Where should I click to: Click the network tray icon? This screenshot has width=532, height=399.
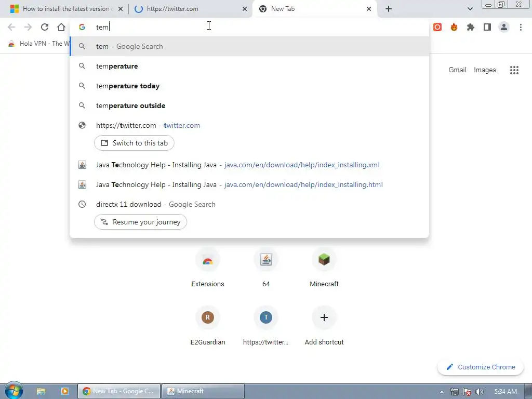[x=454, y=392]
